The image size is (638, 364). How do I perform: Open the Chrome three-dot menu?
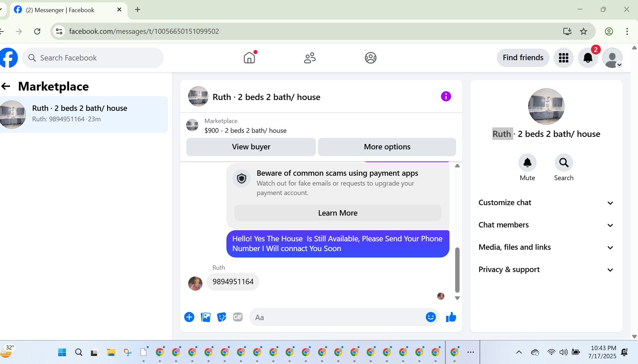pyautogui.click(x=627, y=31)
